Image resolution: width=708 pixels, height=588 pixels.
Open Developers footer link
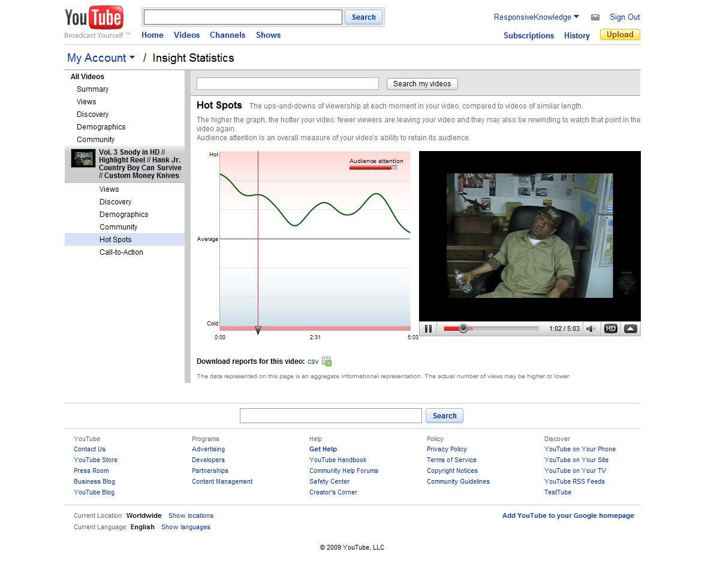pos(208,460)
